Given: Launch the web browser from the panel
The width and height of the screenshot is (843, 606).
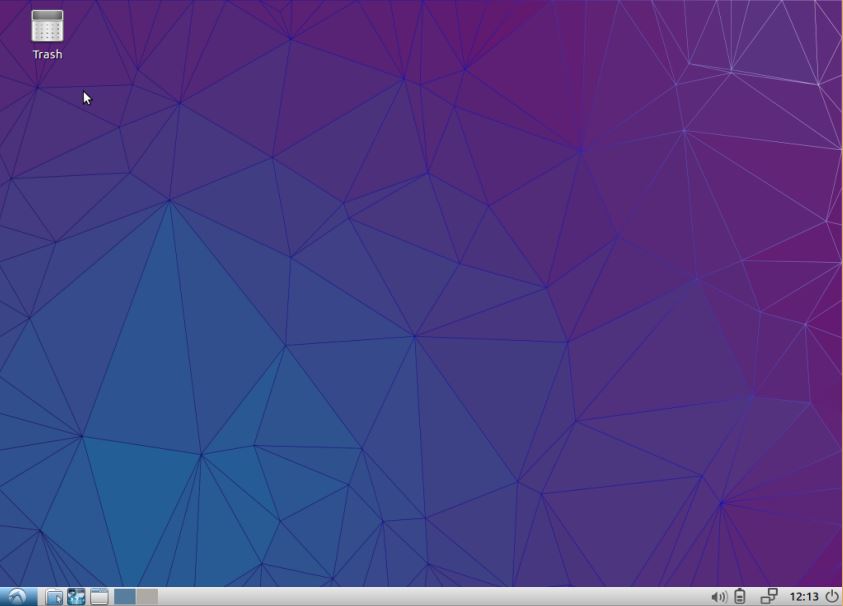Looking at the screenshot, I should click(x=76, y=597).
